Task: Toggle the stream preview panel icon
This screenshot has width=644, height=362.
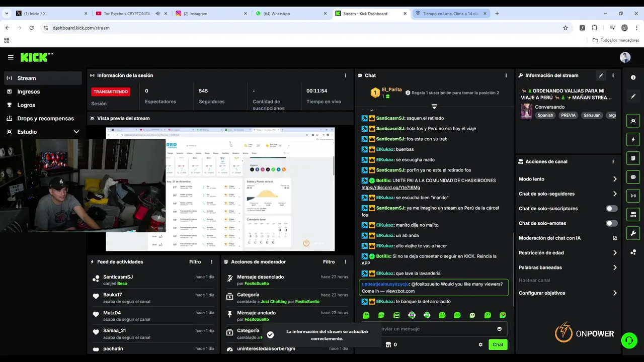Action: pos(633,121)
